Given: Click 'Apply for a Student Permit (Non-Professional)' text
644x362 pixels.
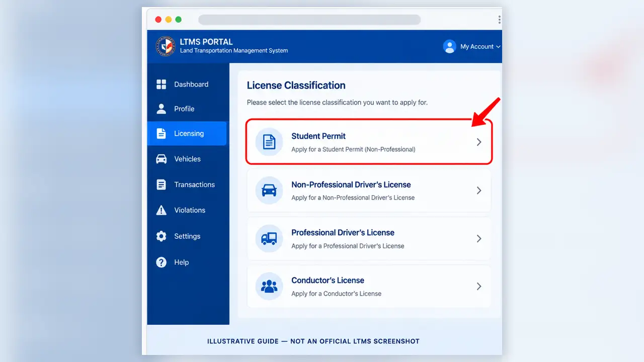Looking at the screenshot, I should 353,149.
